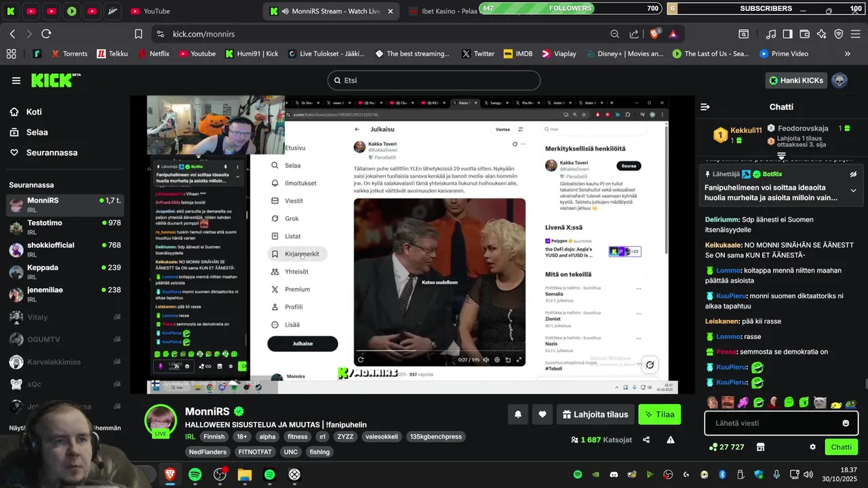868x488 pixels.
Task: Expand the pinned message chevron
Action: (x=853, y=190)
